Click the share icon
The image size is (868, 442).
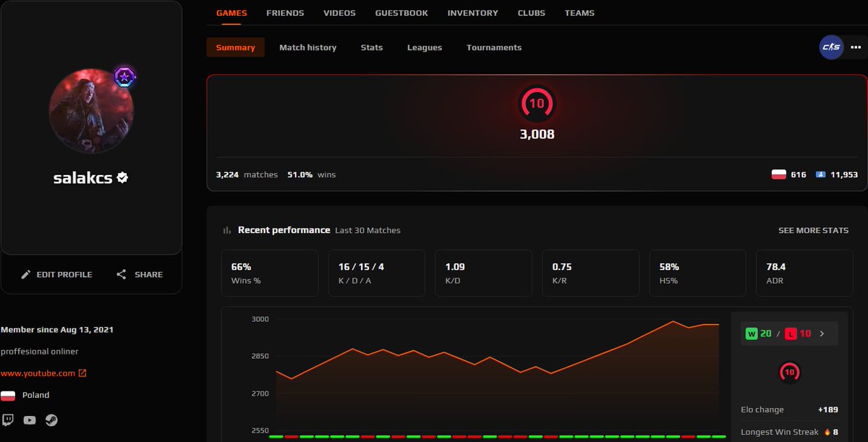click(x=122, y=275)
